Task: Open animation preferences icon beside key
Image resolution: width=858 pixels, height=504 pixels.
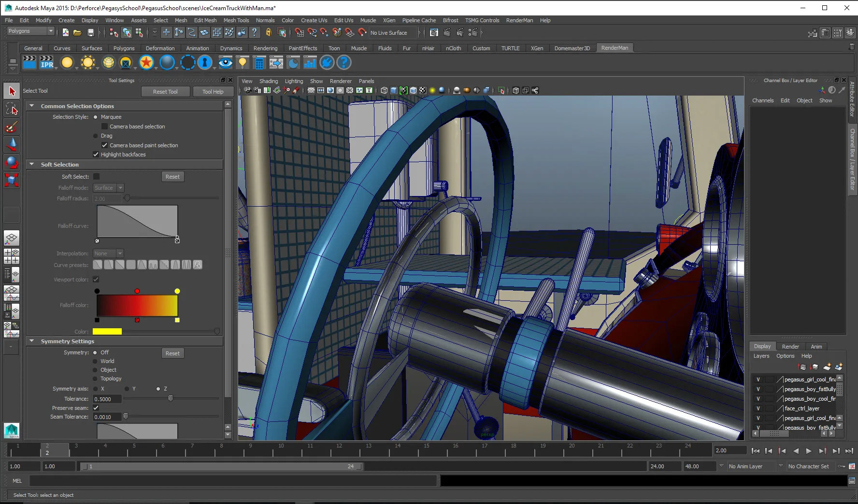Action: click(x=852, y=466)
